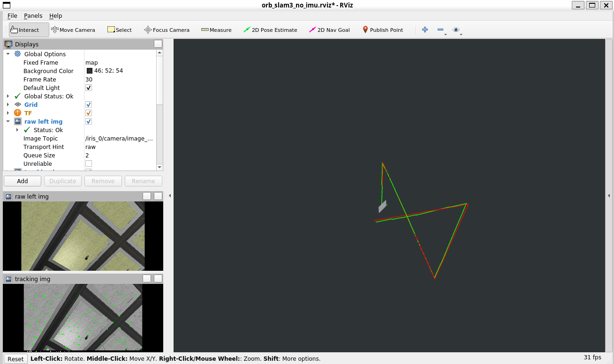Open the eye views dropdown icon

tap(456, 30)
